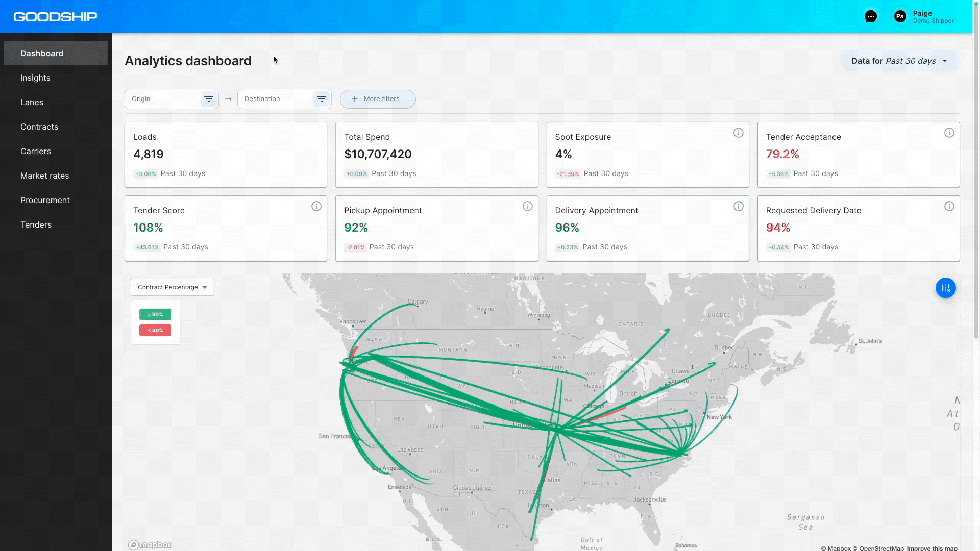The image size is (980, 551).
Task: Click the Destination filter icon
Action: (x=322, y=99)
